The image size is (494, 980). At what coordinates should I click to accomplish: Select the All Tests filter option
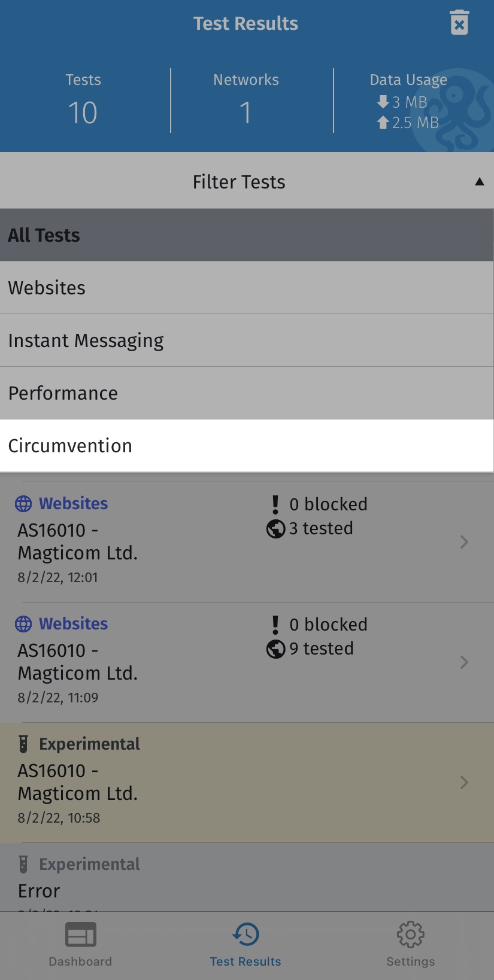pyautogui.click(x=247, y=235)
